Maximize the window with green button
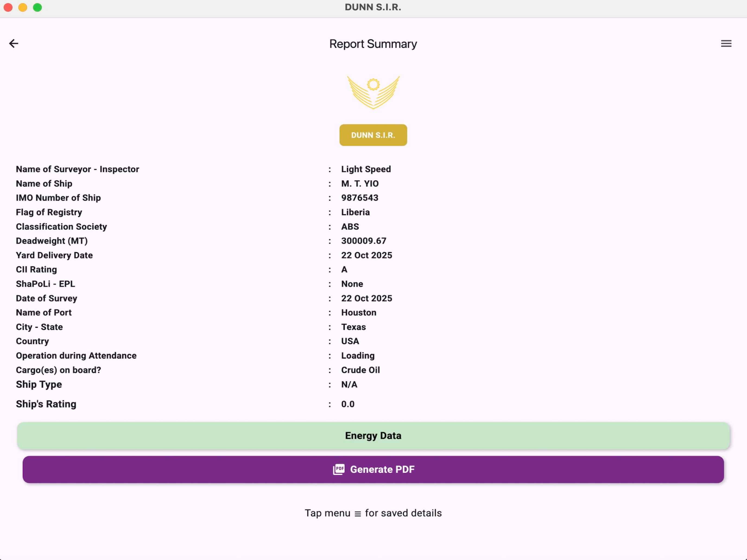Screen dimensions: 747x560 pyautogui.click(x=37, y=7)
